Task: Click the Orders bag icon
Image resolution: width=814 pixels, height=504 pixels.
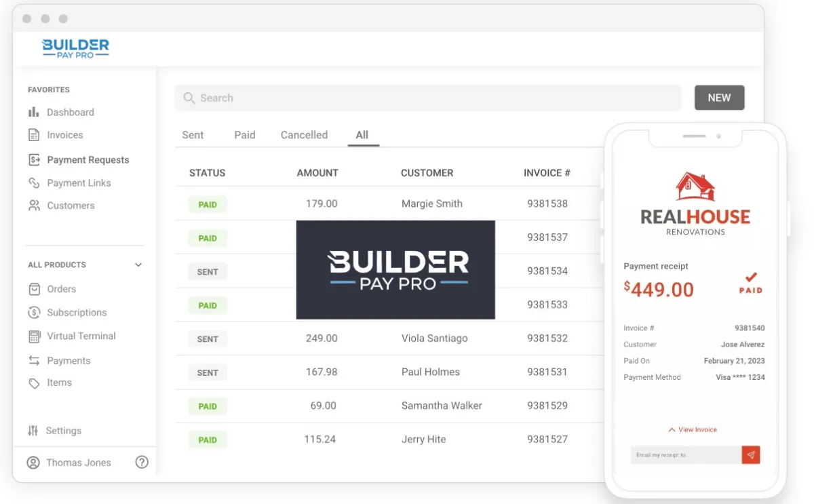Action: pos(34,289)
